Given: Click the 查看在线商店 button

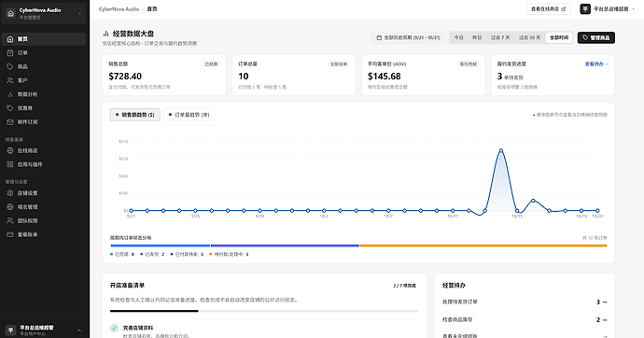Looking at the screenshot, I should (x=548, y=9).
